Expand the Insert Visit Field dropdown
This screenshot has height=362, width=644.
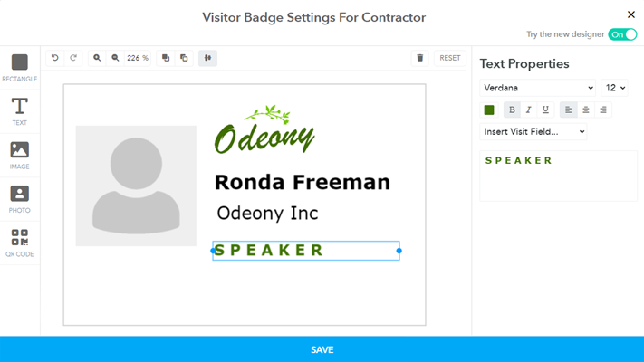[533, 132]
